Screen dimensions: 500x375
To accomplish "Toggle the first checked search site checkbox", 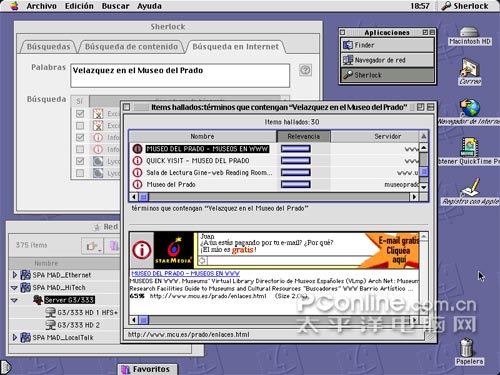I will click(x=80, y=113).
